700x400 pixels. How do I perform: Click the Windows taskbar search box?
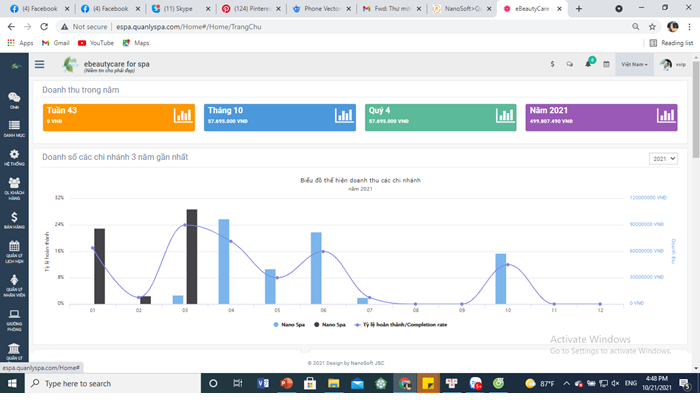coord(113,383)
